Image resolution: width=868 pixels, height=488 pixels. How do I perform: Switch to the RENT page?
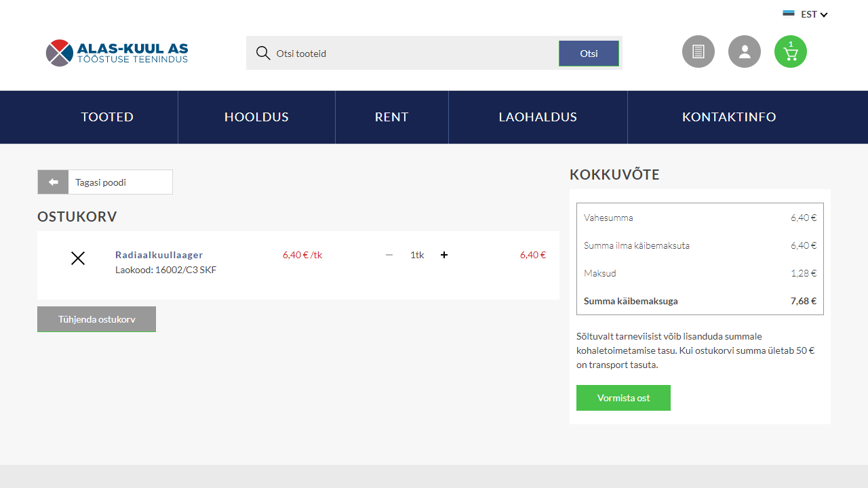tap(391, 117)
